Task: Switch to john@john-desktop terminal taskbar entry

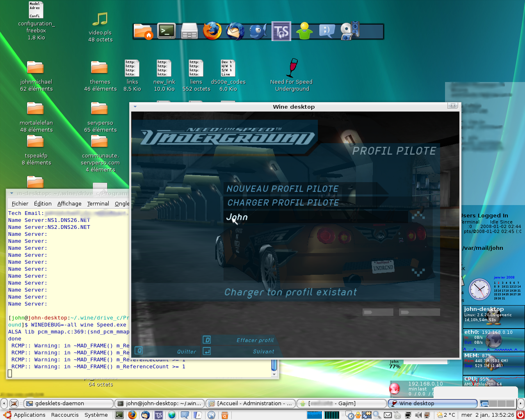Action: point(159,404)
